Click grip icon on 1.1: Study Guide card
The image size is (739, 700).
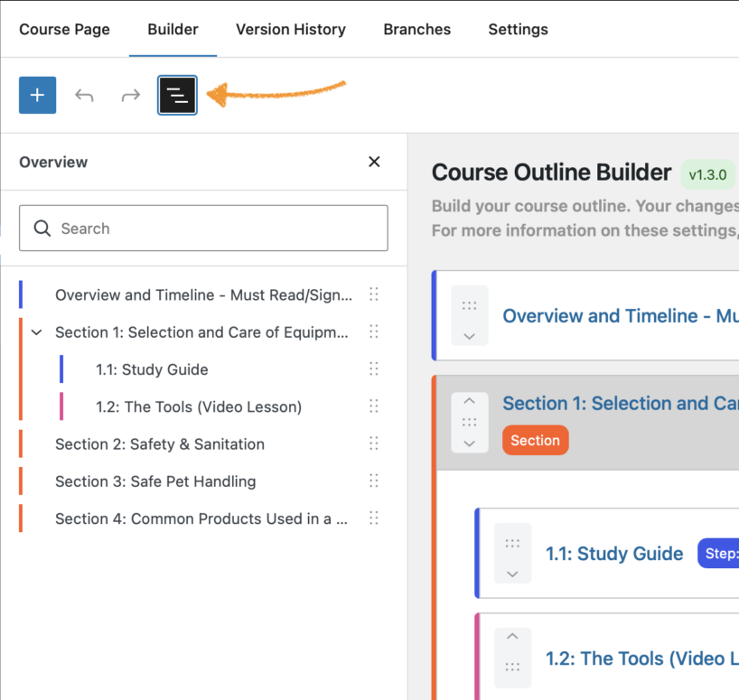(x=512, y=544)
